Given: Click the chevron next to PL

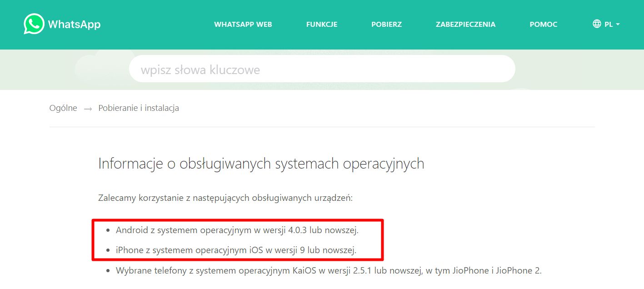Looking at the screenshot, I should 618,25.
